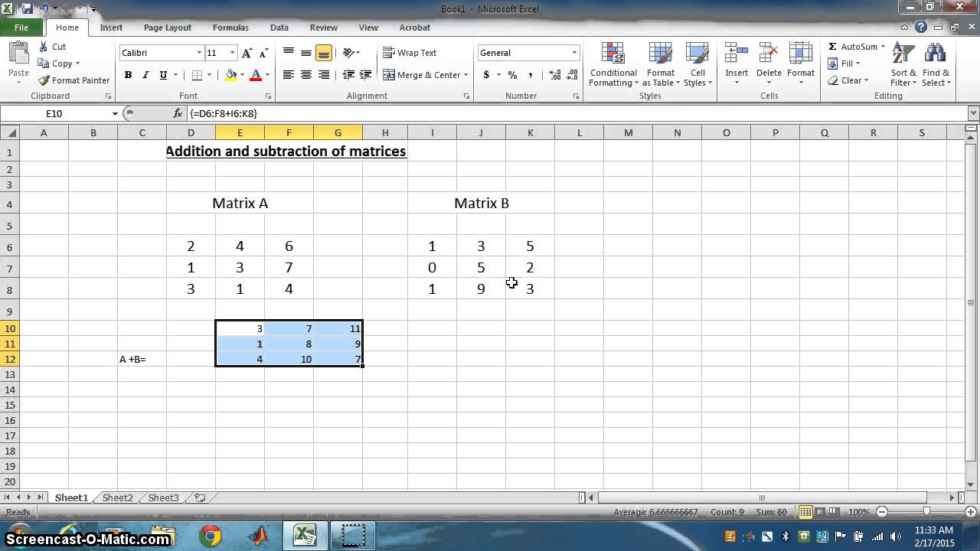The width and height of the screenshot is (980, 551).
Task: Select the Format Painter brush
Action: [44, 80]
